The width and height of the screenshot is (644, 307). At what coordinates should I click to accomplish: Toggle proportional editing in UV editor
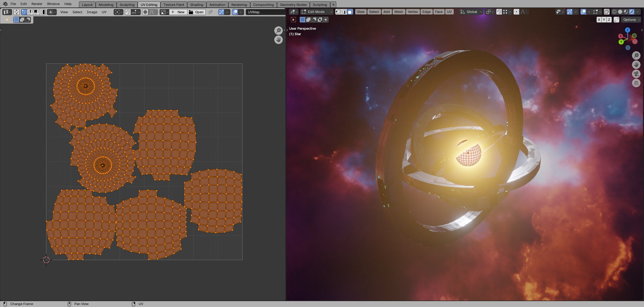[x=145, y=12]
